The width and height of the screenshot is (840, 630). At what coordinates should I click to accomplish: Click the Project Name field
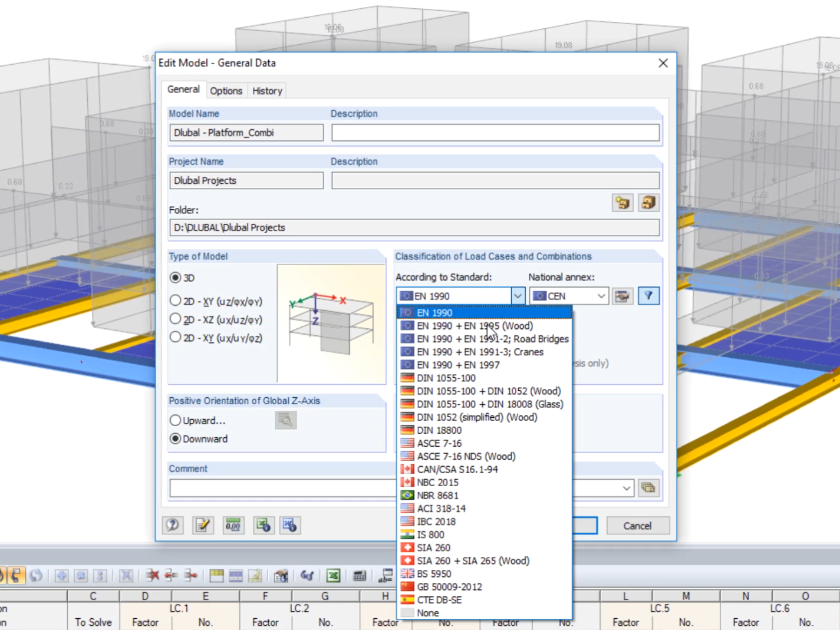246,180
